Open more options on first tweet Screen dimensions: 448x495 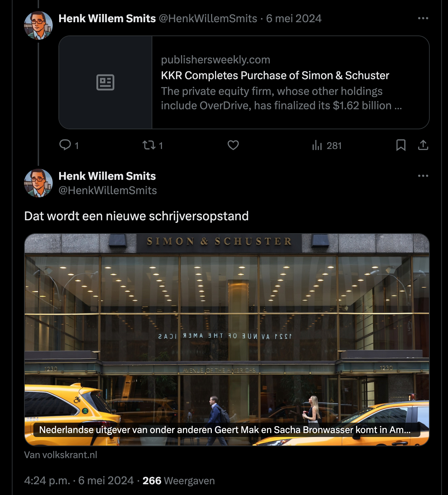(x=423, y=18)
